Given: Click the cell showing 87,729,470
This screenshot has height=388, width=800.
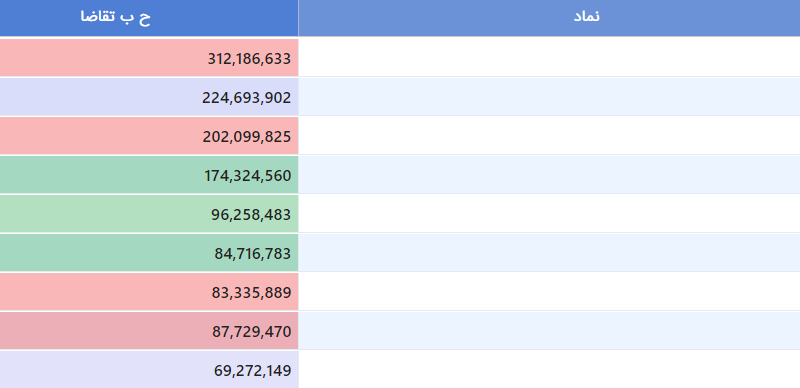Looking at the screenshot, I should [x=149, y=331].
